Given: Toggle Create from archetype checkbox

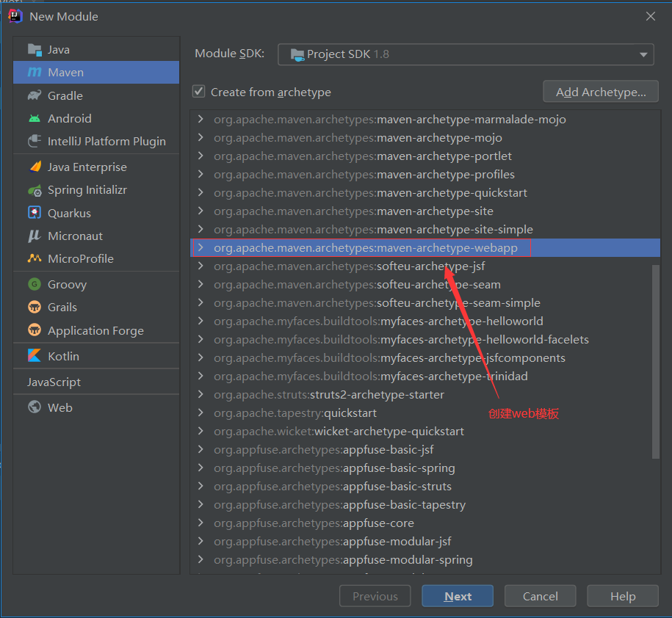Looking at the screenshot, I should tap(198, 91).
